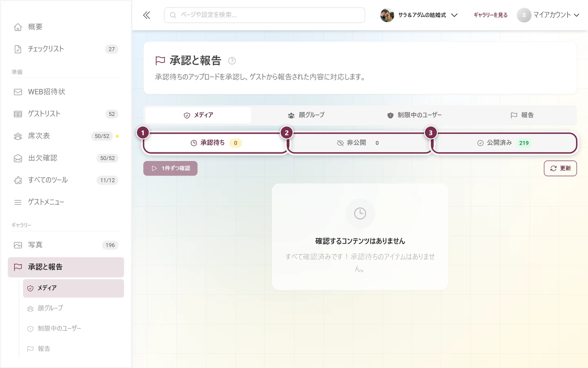Switch to the 報告 tab
The width and height of the screenshot is (588, 368).
[x=522, y=115]
